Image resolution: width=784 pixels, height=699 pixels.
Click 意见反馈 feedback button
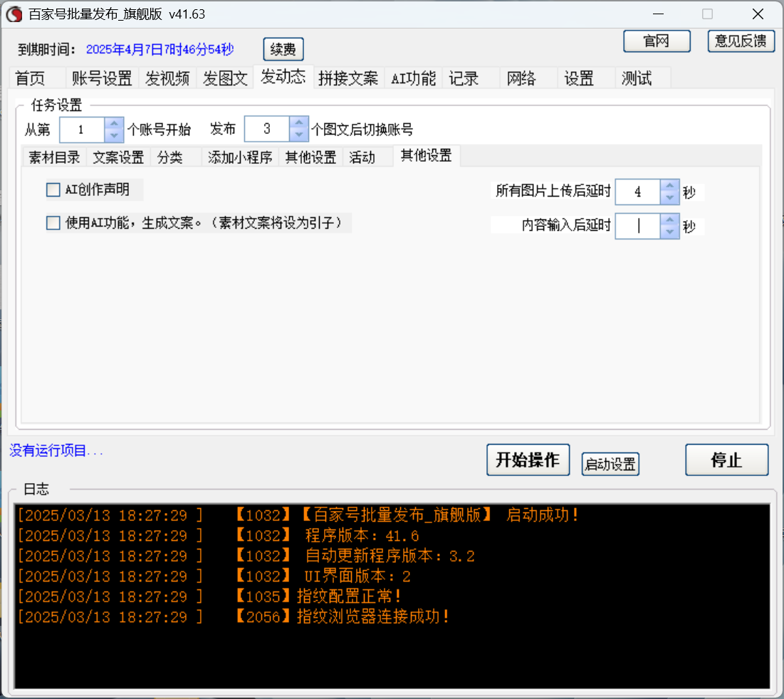click(741, 41)
